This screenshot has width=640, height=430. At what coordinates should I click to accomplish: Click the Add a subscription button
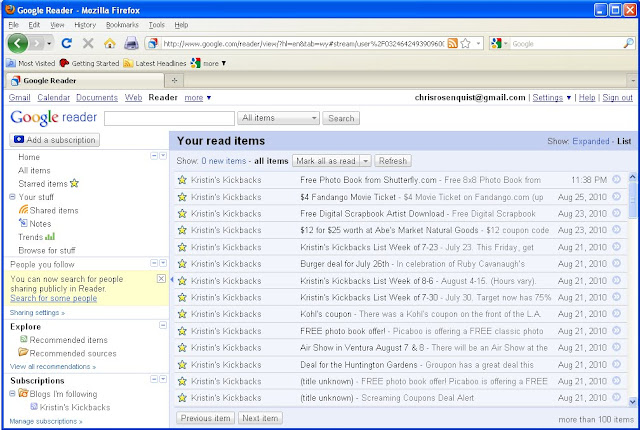pos(54,140)
